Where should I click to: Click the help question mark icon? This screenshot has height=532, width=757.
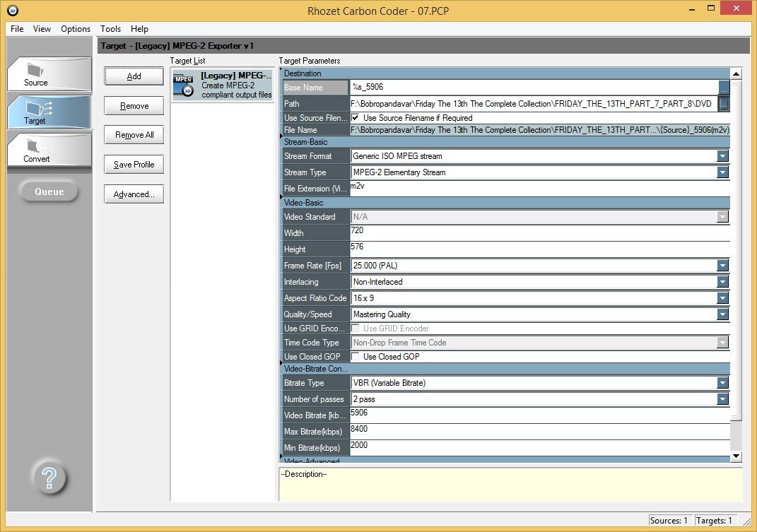coord(49,478)
